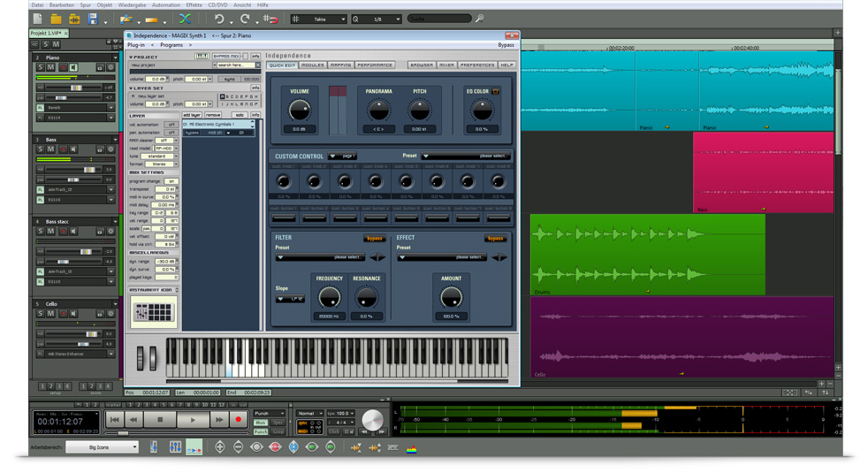Toggle the speaker monitor icon on the Piano track
The image size is (868, 473).
click(73, 67)
